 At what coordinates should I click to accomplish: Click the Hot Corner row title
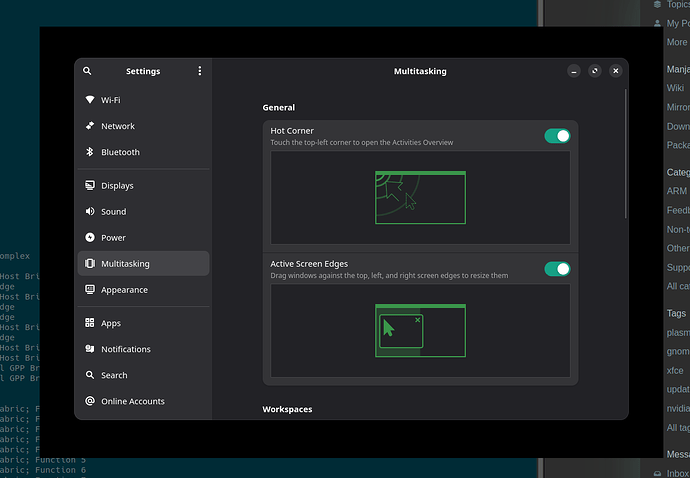(x=292, y=131)
